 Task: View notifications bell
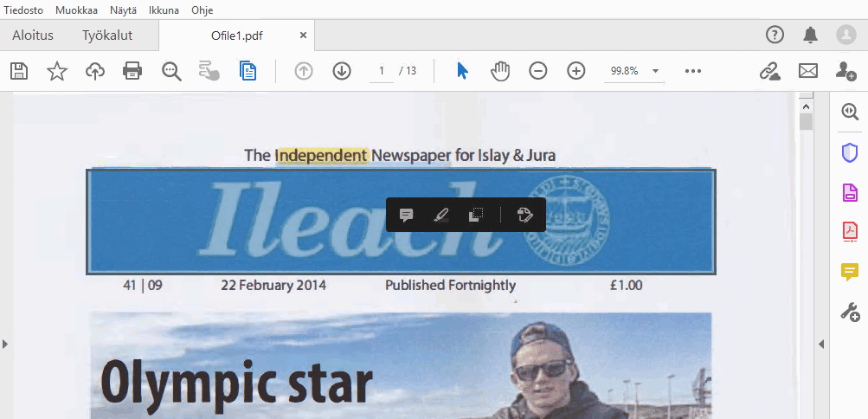tap(810, 35)
